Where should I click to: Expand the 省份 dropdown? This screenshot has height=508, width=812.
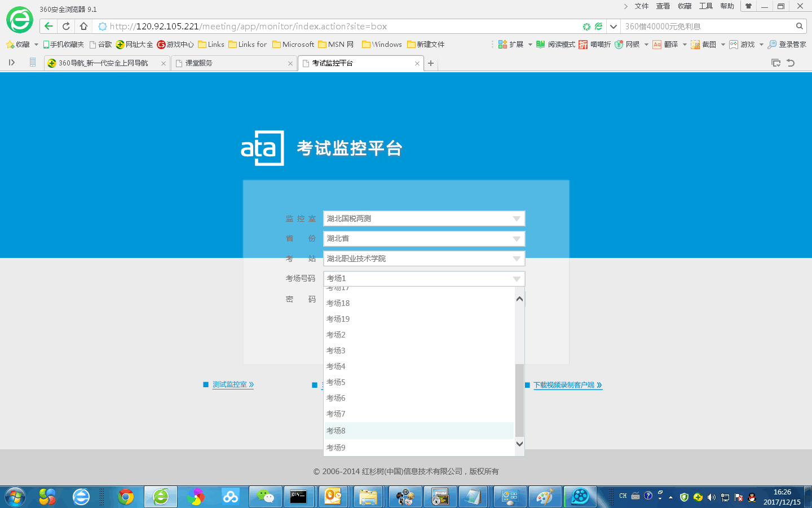coord(516,239)
